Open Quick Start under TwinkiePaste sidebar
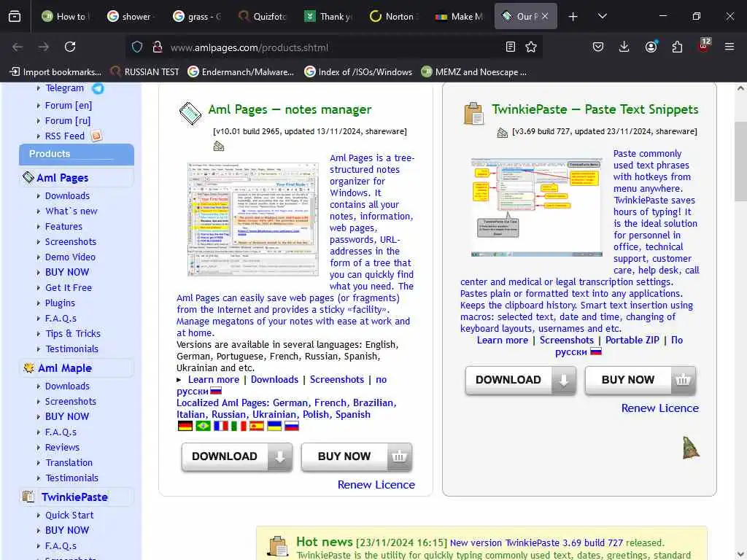Viewport: 747px width, 560px height. coord(69,516)
